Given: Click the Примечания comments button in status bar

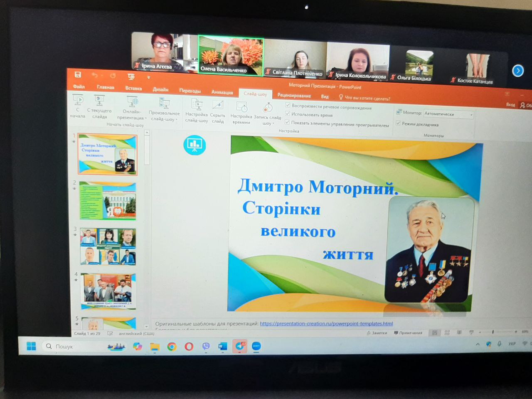Looking at the screenshot, I should (408, 333).
